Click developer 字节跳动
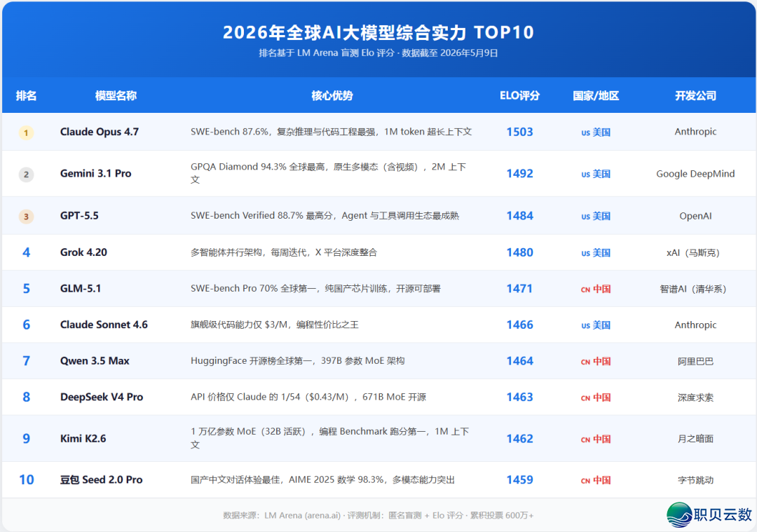 click(695, 480)
